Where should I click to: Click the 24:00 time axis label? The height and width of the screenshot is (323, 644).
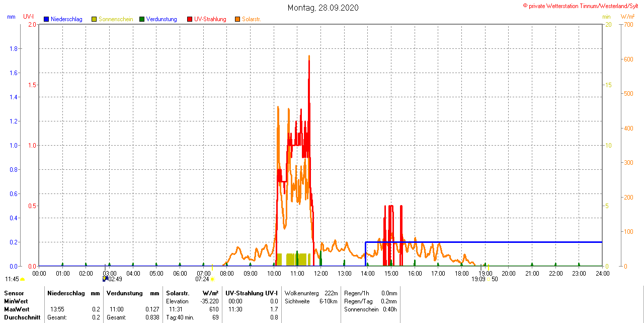(x=602, y=274)
